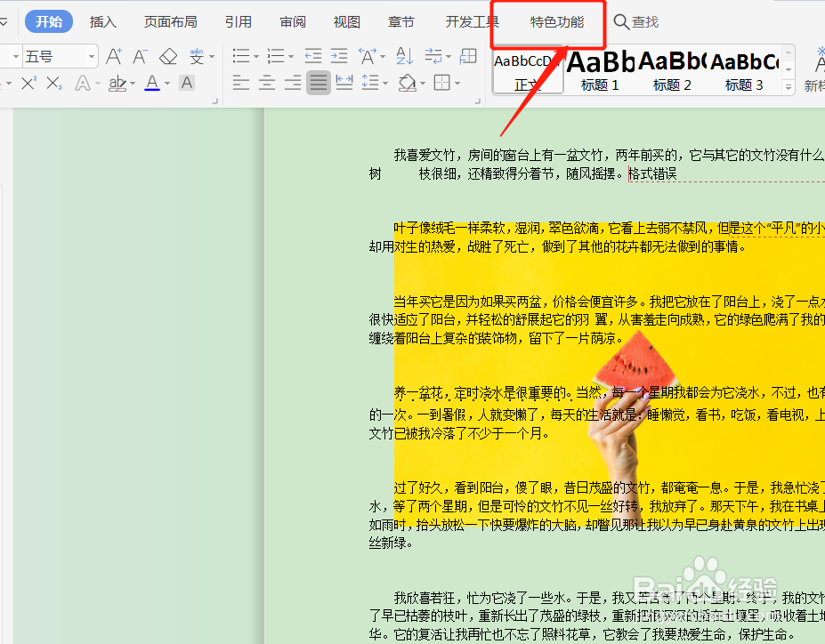
Task: Insert a numbered list
Action: pyautogui.click(x=275, y=56)
